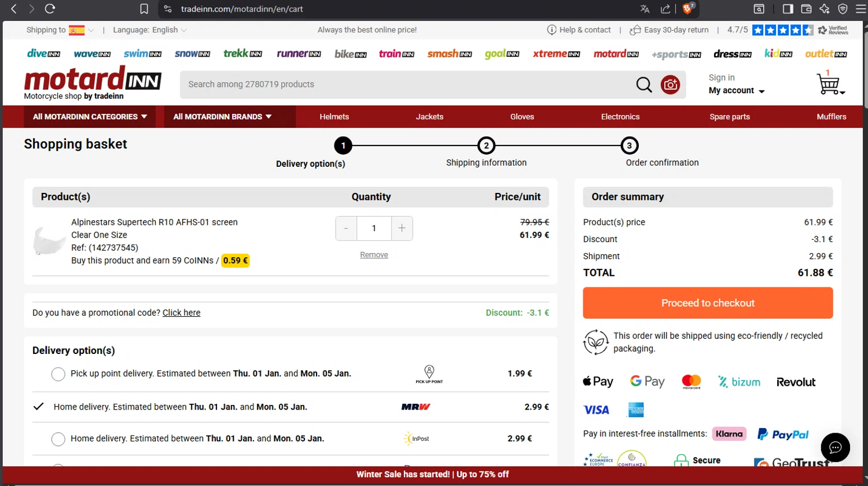Viewport: 868px width, 486px height.
Task: Open the diveINN store logo
Action: point(44,54)
